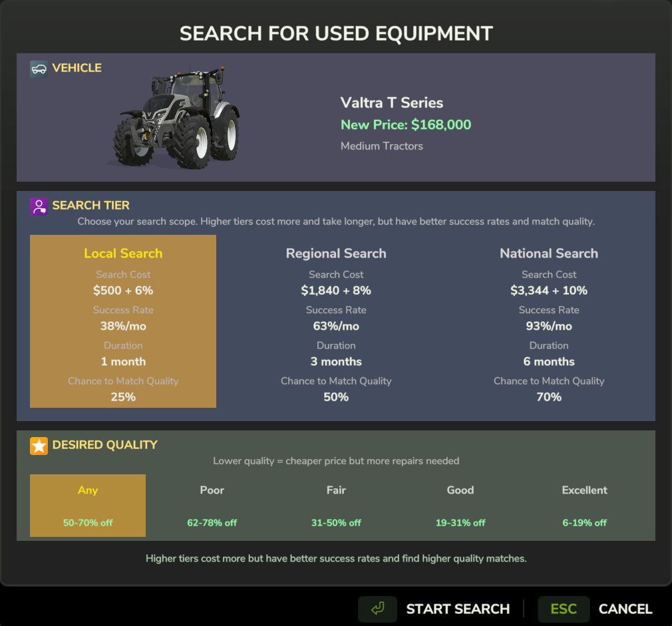672x626 pixels.
Task: Click the Valtra T Series name
Action: click(391, 102)
